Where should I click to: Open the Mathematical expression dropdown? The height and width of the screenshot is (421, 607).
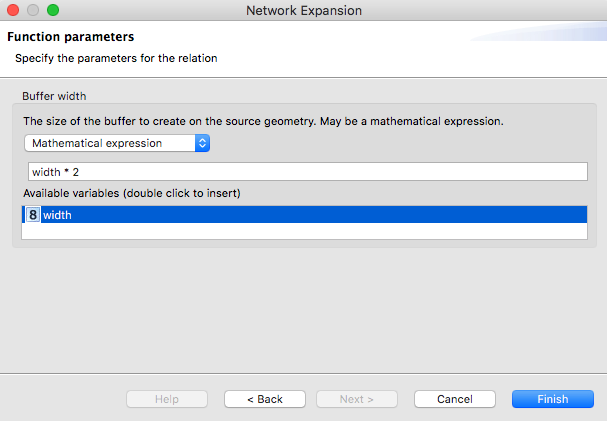(x=117, y=143)
